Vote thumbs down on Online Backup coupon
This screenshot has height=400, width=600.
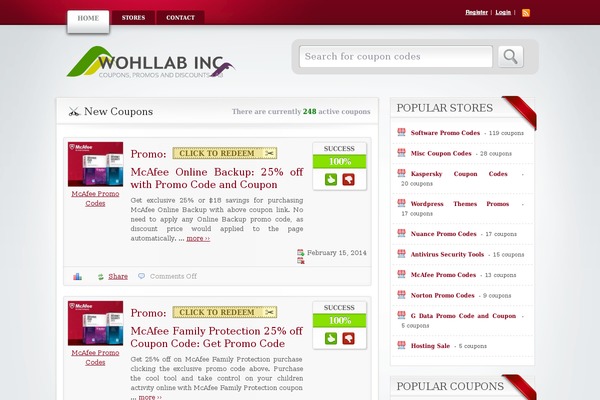pos(348,180)
